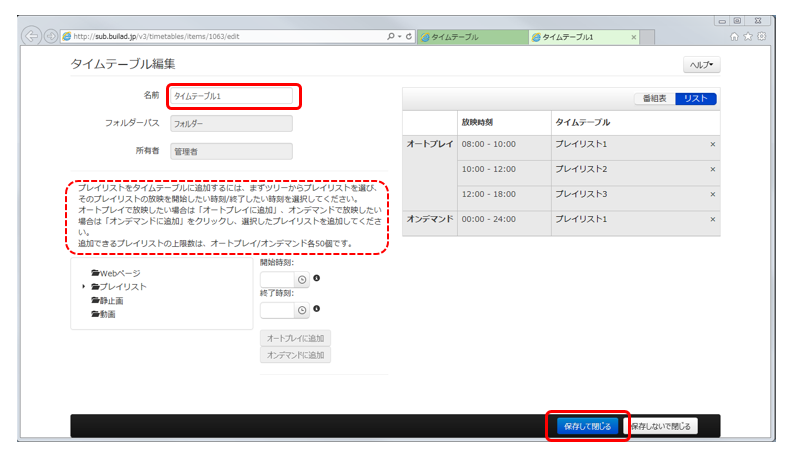Viewport: 791px width, 455px height.
Task: Open the 動画 folder
Action: (103, 314)
